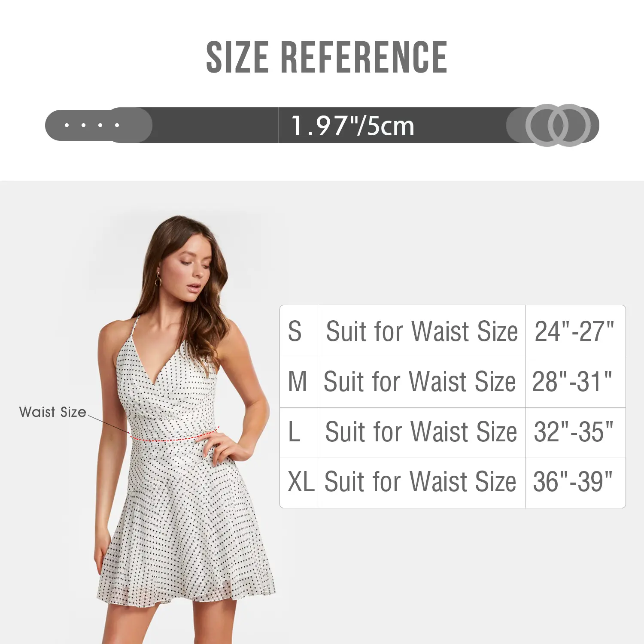This screenshot has width=644, height=644.
Task: Click the dark gray belt strap
Action: click(x=322, y=125)
